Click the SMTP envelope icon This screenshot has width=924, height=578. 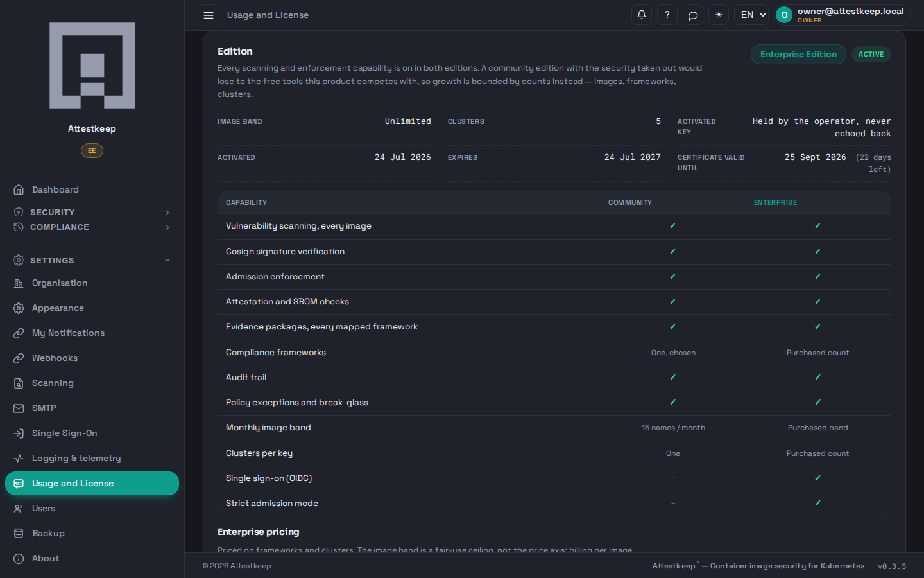point(19,408)
